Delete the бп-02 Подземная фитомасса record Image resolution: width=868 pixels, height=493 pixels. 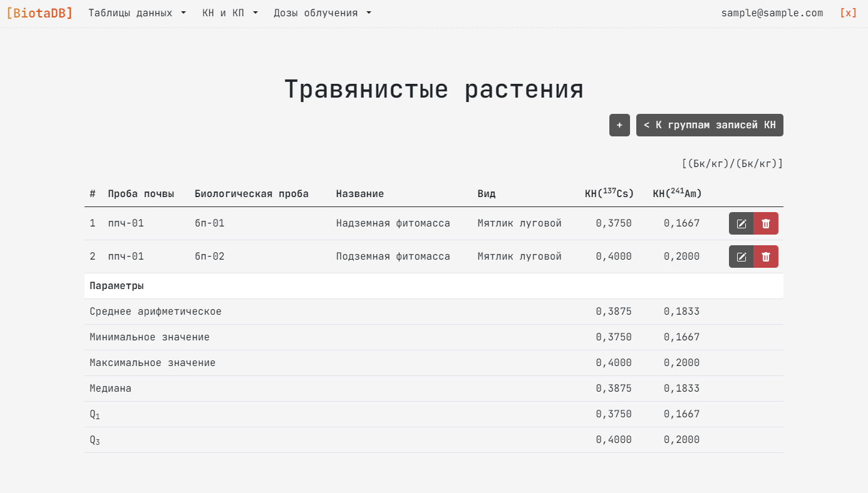pyautogui.click(x=765, y=257)
